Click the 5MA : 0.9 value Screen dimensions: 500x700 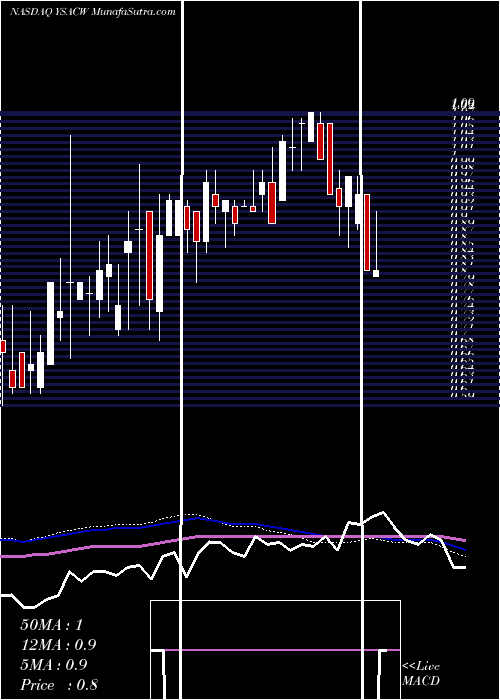[x=54, y=665]
